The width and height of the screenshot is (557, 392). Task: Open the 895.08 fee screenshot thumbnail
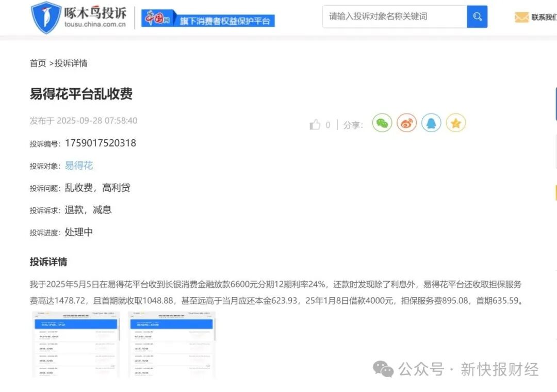172,345
